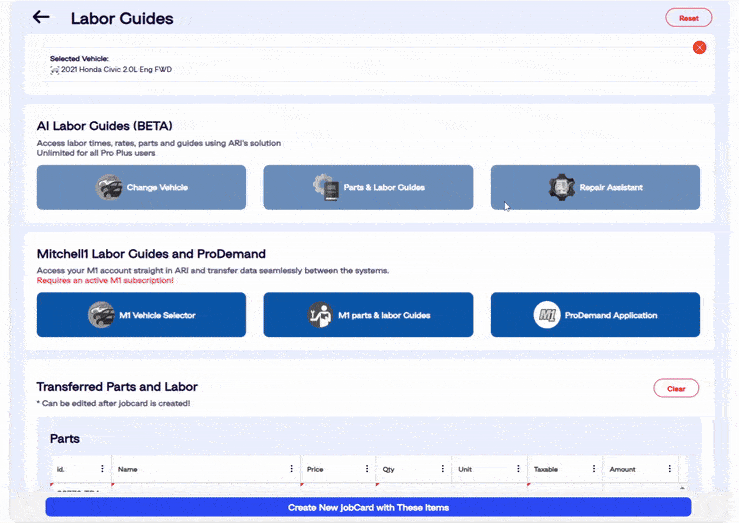Go back using the arrow icon
The height and width of the screenshot is (523, 739).
(41, 17)
